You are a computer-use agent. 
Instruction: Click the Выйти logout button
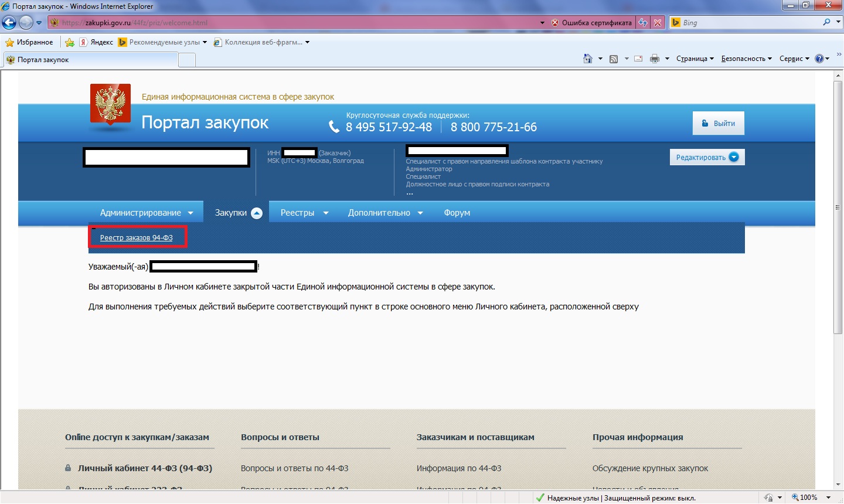[x=718, y=124]
